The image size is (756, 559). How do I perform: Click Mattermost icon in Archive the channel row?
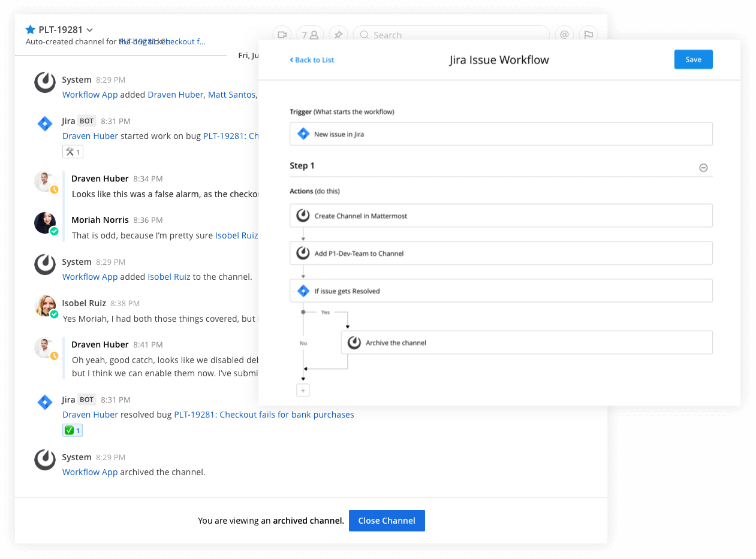point(354,343)
